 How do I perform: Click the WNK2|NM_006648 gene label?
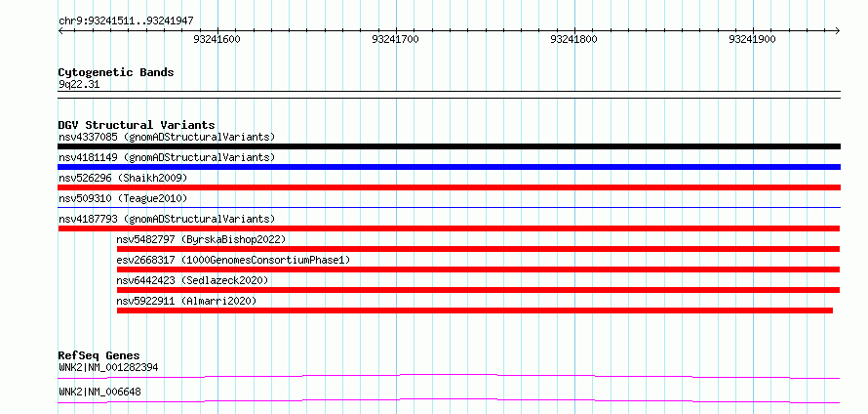(99, 392)
